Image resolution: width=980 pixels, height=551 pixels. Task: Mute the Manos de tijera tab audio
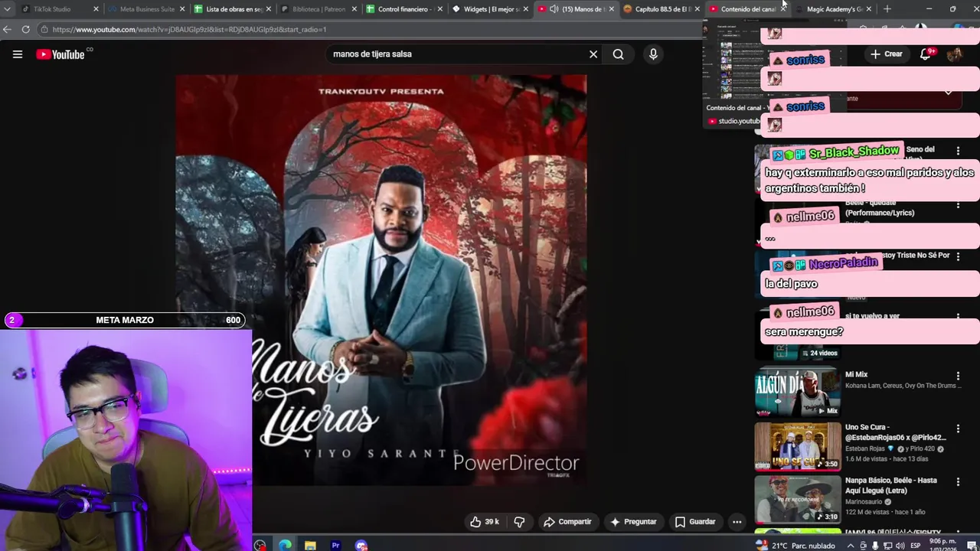pos(554,9)
